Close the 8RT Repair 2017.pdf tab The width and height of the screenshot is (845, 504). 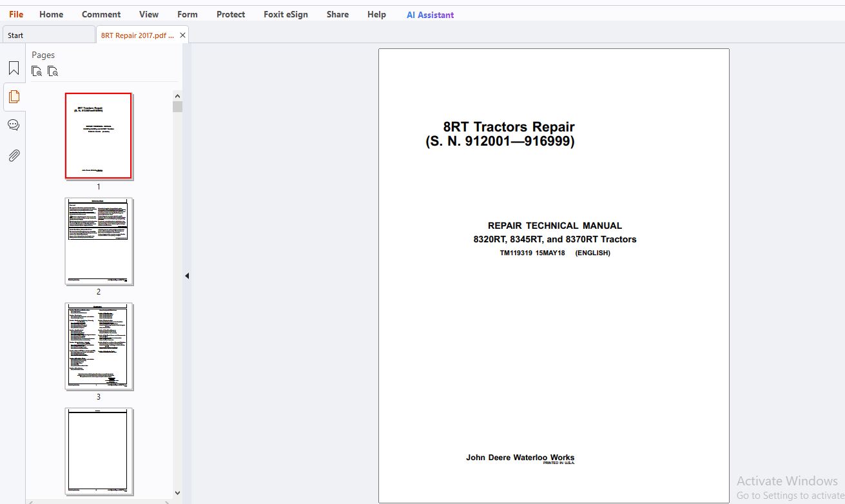(x=182, y=35)
